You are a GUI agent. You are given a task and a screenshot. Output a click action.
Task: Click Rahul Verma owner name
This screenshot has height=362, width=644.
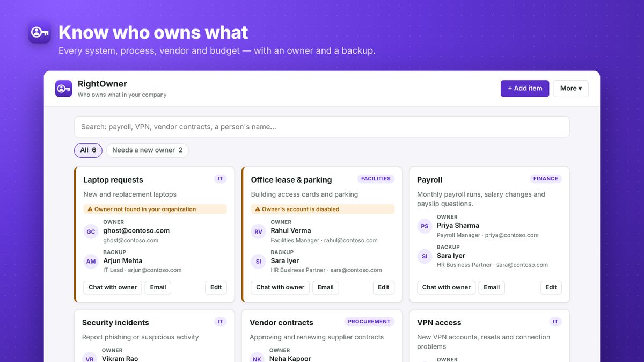pyautogui.click(x=291, y=231)
